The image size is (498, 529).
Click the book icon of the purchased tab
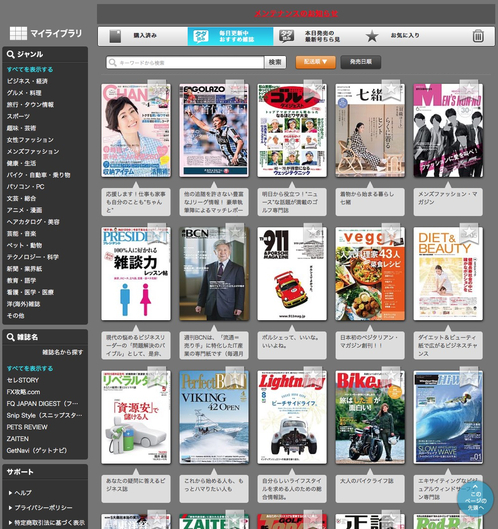click(115, 36)
